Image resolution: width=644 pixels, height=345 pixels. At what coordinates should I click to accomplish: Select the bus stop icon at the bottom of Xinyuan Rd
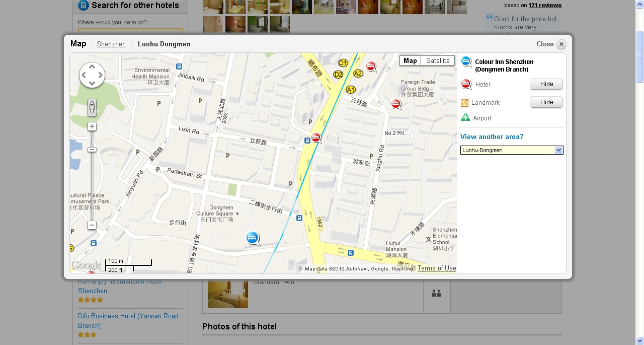(x=94, y=243)
